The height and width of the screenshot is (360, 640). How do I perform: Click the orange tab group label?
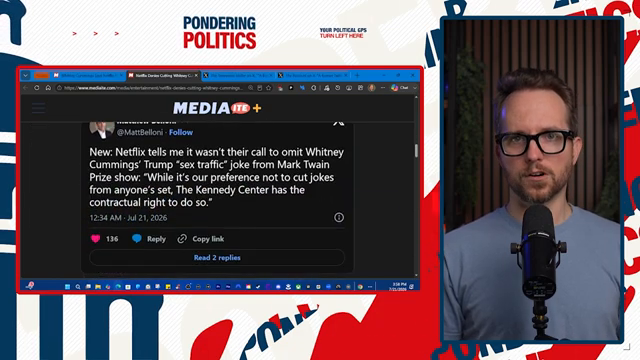(41, 76)
